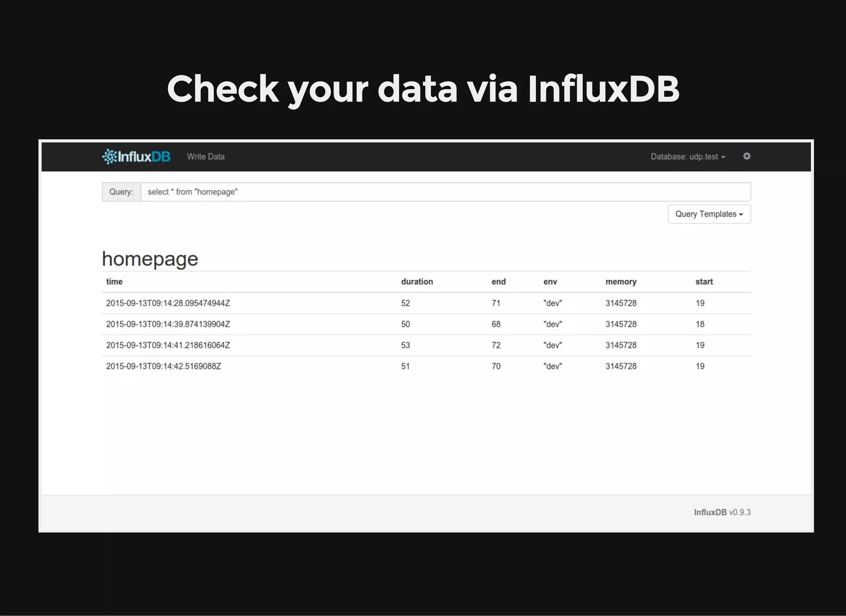Image resolution: width=846 pixels, height=616 pixels.
Task: Click the InfluxDB v0.9.3 footer text
Action: coord(722,512)
